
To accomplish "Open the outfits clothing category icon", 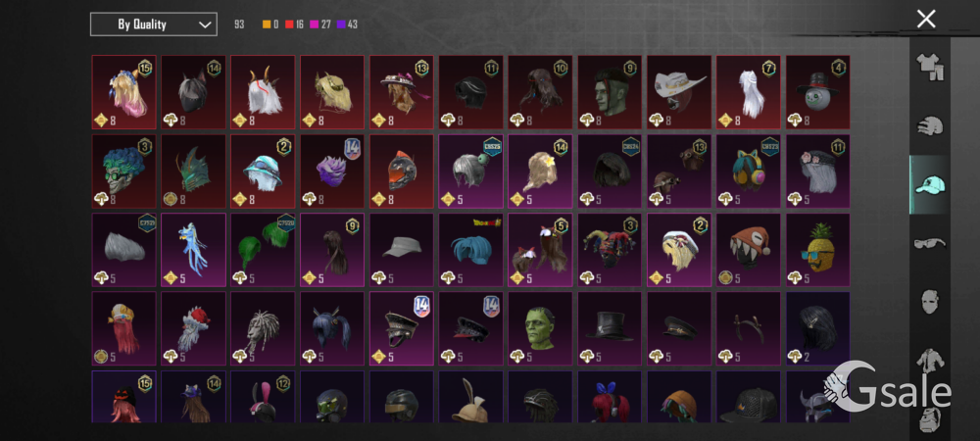I will [x=930, y=67].
